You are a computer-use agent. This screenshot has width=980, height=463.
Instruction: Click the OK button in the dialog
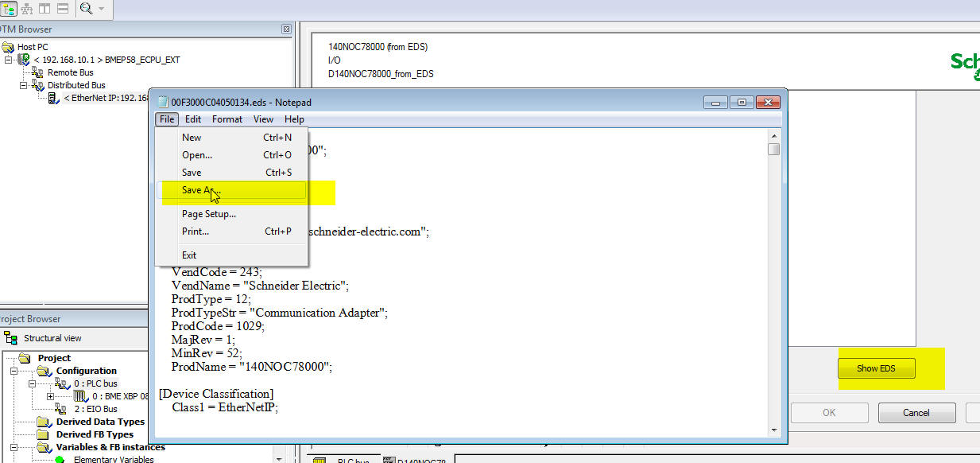pyautogui.click(x=829, y=413)
